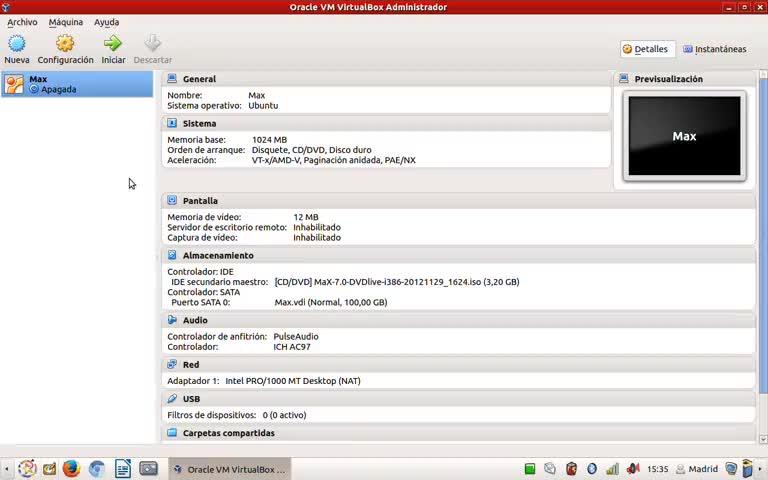Click the Nueva toolbar icon
The image size is (768, 480).
[17, 44]
